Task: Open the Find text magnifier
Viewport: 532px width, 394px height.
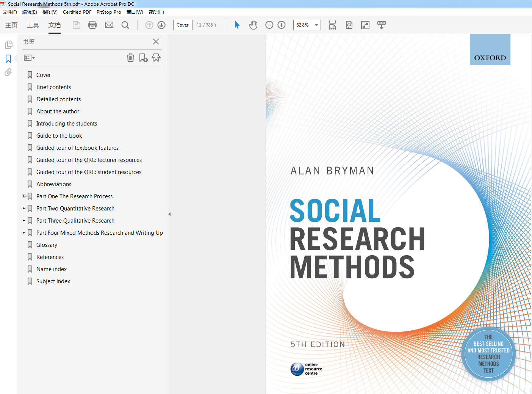Action: 125,25
